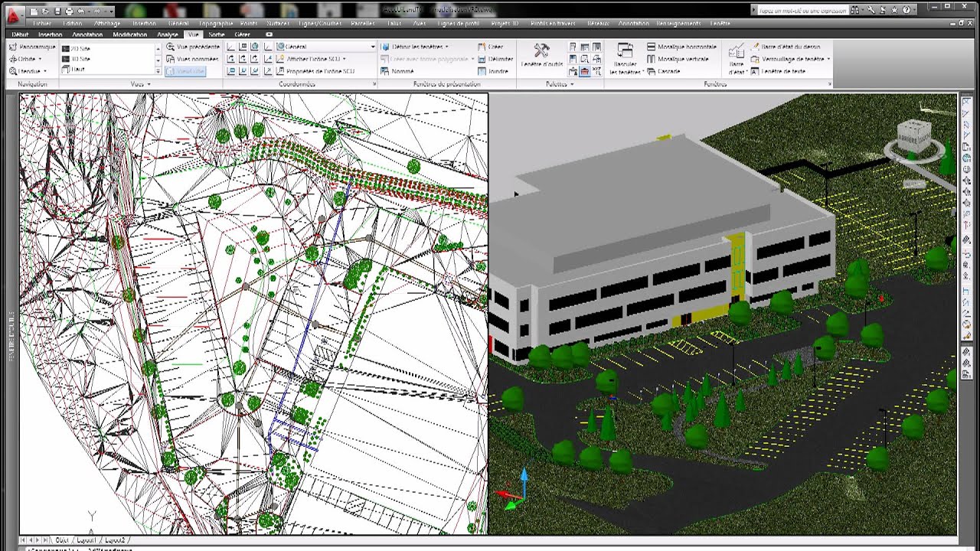This screenshot has height=551, width=980.
Task: Switch to the Analyse ribbon tab
Action: pyautogui.click(x=167, y=34)
